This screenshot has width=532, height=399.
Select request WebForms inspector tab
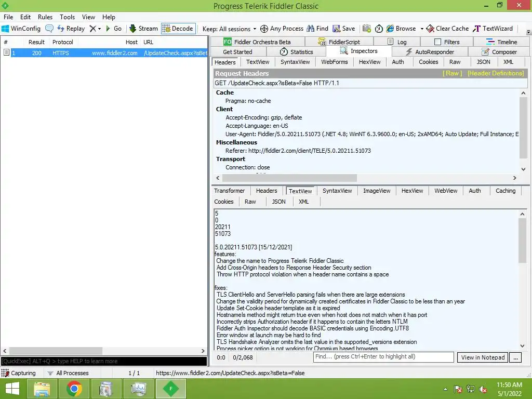point(335,62)
